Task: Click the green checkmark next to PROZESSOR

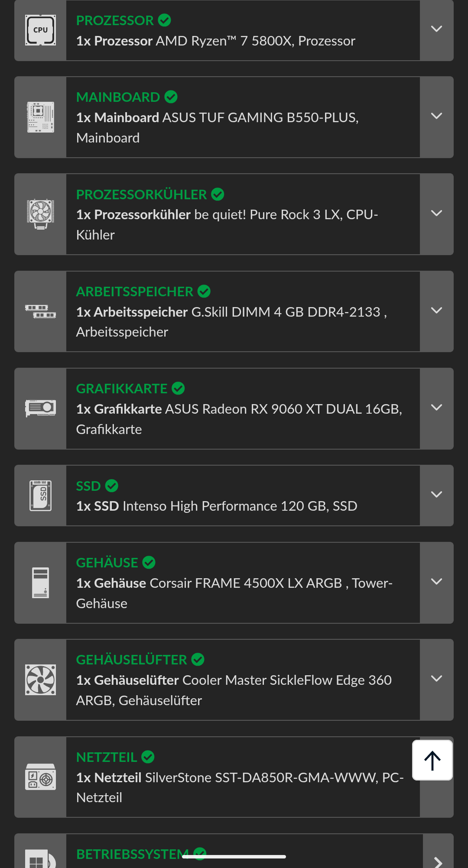Action: [x=165, y=20]
